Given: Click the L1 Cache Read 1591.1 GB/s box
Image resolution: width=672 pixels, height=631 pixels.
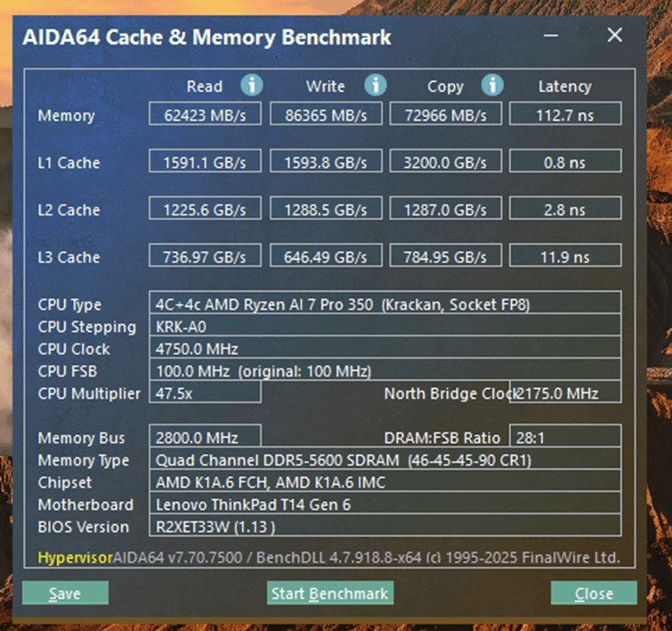Looking at the screenshot, I should 205,162.
